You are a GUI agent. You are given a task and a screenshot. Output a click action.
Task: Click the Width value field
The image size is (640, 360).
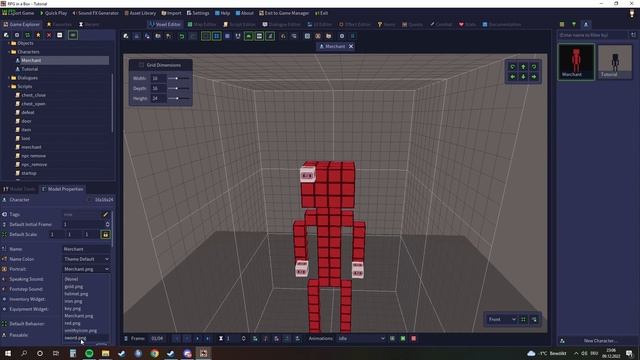[158, 78]
